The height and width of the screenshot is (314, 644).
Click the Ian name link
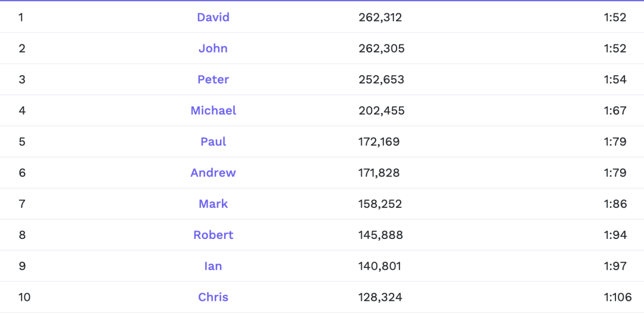click(213, 266)
